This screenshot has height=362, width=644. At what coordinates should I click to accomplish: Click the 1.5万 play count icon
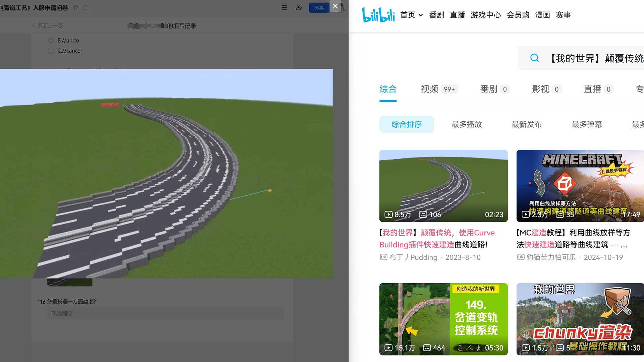coord(526,348)
